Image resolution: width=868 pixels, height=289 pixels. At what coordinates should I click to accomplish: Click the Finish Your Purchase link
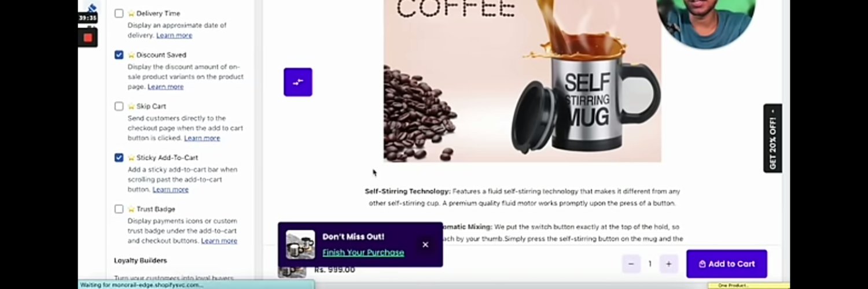[363, 253]
